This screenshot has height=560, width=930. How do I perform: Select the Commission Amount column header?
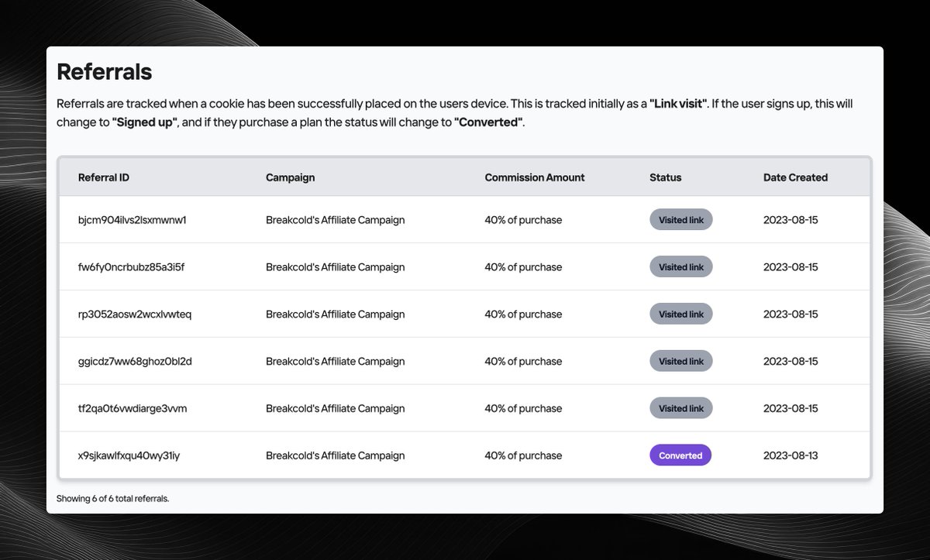pyautogui.click(x=535, y=177)
